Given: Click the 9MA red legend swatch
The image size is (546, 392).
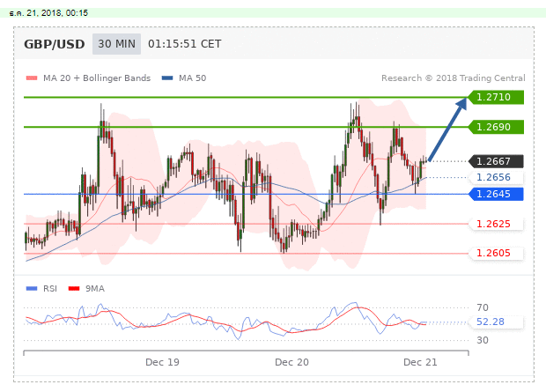Looking at the screenshot, I should click(x=74, y=289).
